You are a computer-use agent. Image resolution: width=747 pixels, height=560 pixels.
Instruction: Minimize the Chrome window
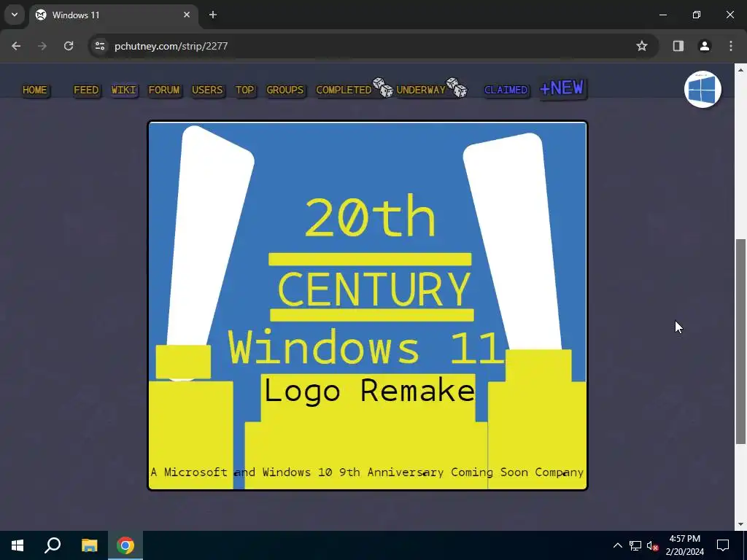pyautogui.click(x=662, y=15)
